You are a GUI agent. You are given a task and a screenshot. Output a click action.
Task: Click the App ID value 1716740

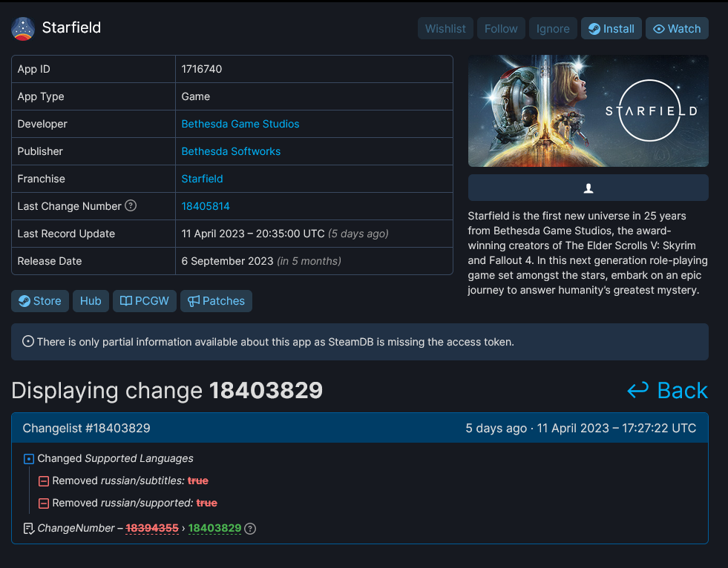[x=202, y=69]
